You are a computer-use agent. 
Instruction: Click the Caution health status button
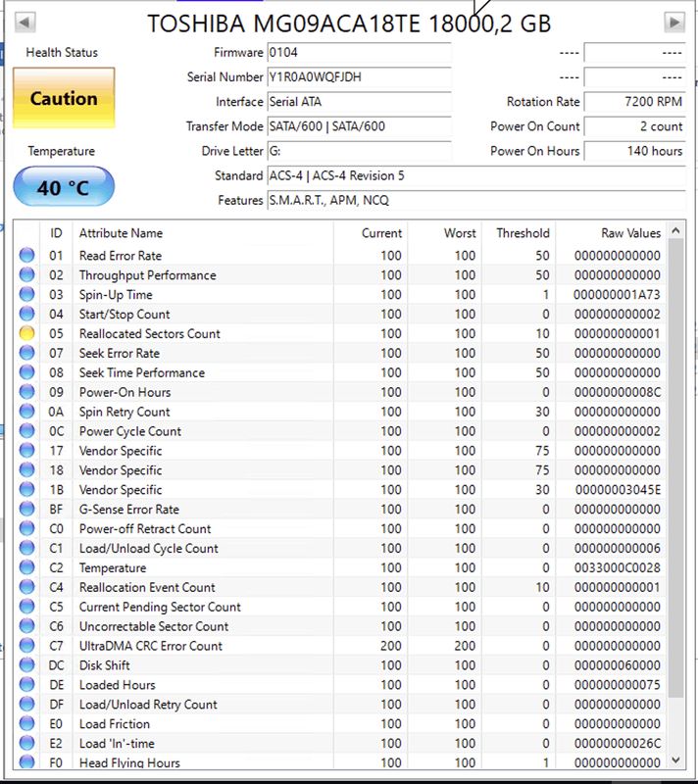click(x=64, y=98)
